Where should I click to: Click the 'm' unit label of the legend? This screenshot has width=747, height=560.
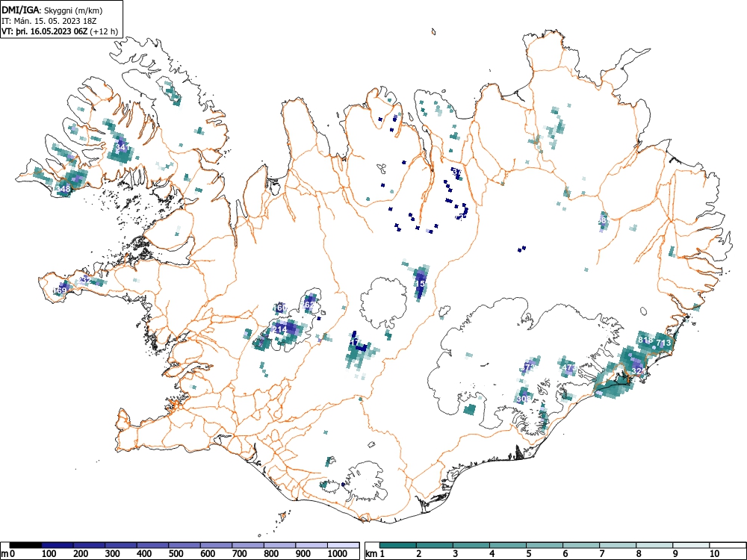click(x=4, y=554)
